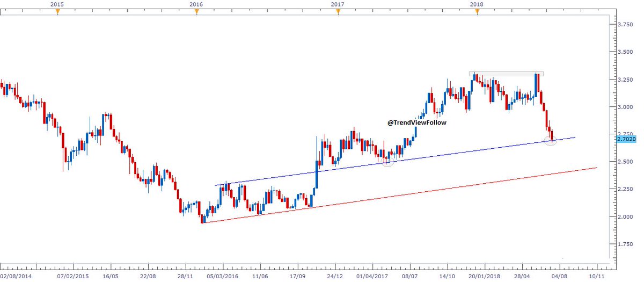Image resolution: width=644 pixels, height=282 pixels.
Task: Click the 2018 year label text
Action: [x=477, y=4]
